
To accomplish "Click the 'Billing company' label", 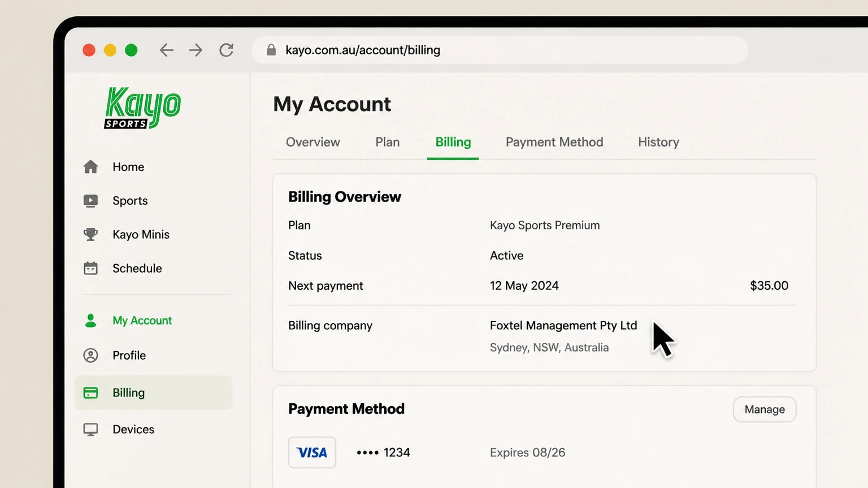I will point(331,325).
